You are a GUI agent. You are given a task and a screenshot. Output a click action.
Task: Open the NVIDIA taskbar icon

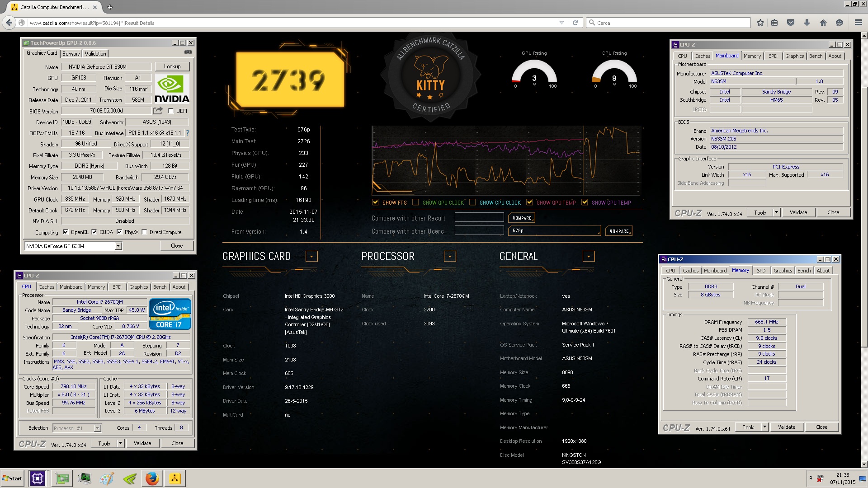[x=130, y=478]
